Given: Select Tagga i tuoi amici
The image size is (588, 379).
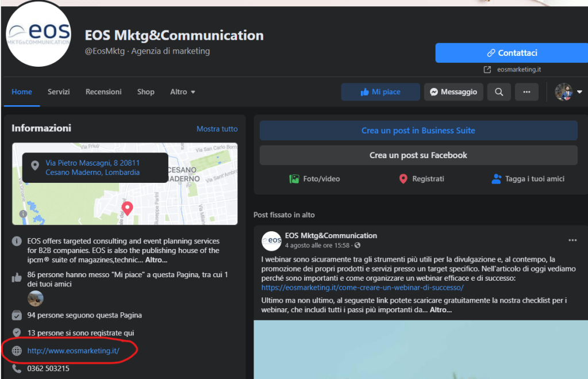Looking at the screenshot, I should [528, 179].
